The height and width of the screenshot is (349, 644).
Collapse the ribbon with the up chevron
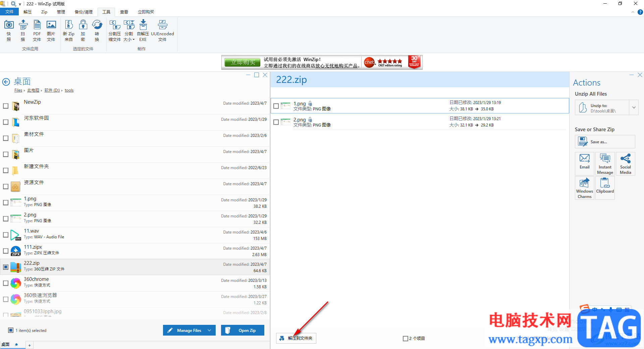[633, 12]
